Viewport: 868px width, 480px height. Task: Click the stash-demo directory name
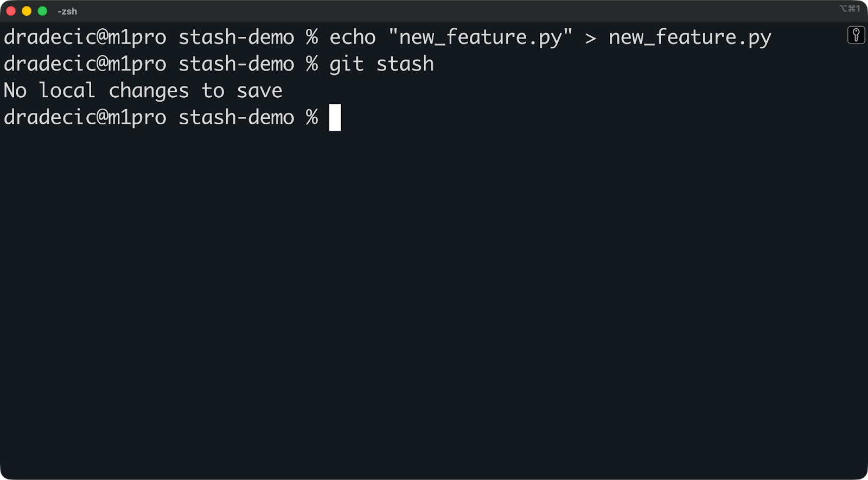[x=236, y=117]
